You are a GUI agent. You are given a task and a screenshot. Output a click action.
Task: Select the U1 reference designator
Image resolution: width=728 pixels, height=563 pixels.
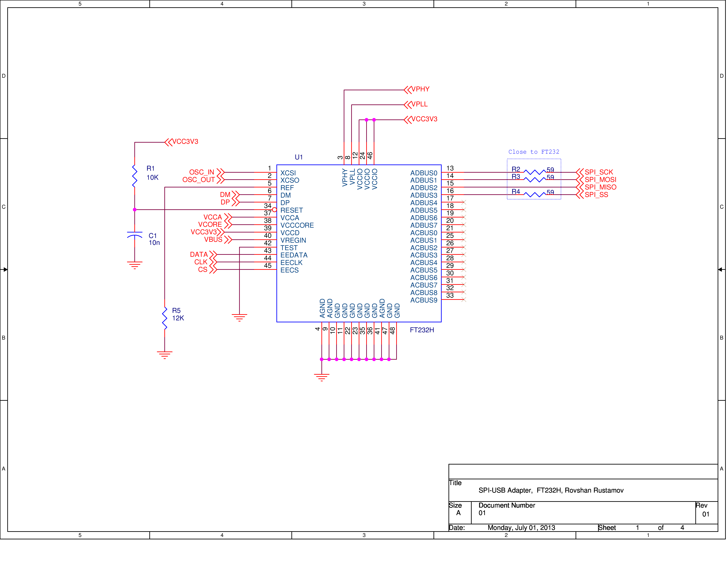pos(298,157)
